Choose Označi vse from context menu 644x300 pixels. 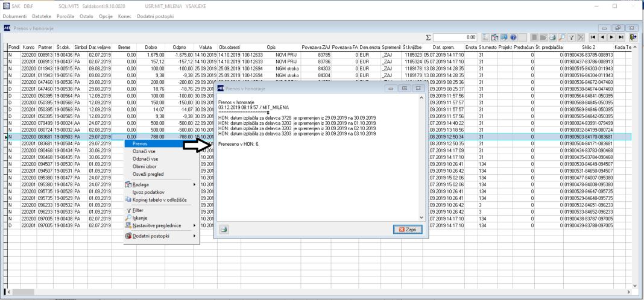tap(162, 151)
